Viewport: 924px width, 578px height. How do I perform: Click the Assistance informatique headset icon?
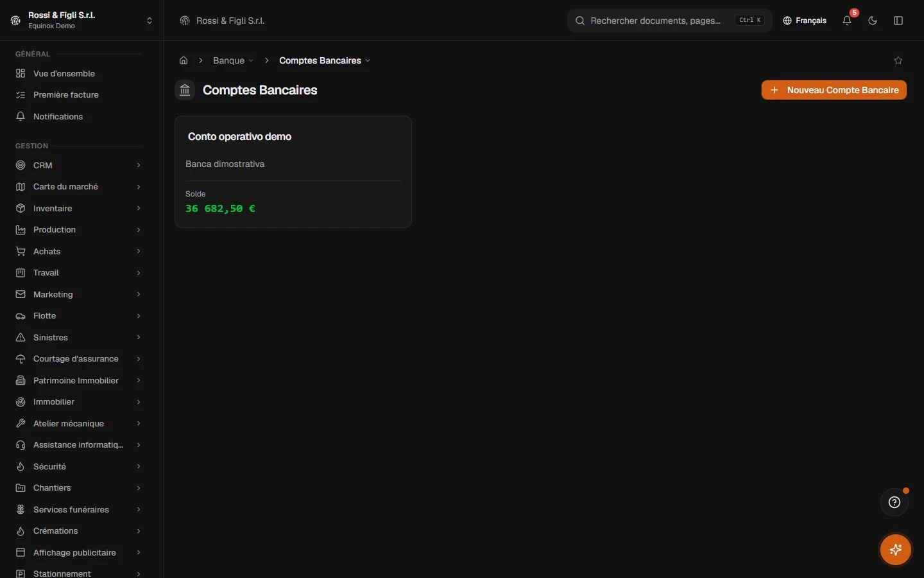pos(21,445)
